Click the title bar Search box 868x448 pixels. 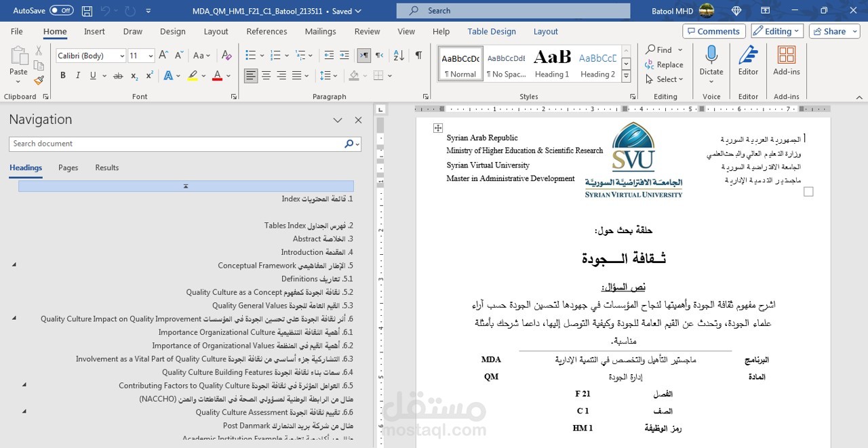click(x=513, y=11)
